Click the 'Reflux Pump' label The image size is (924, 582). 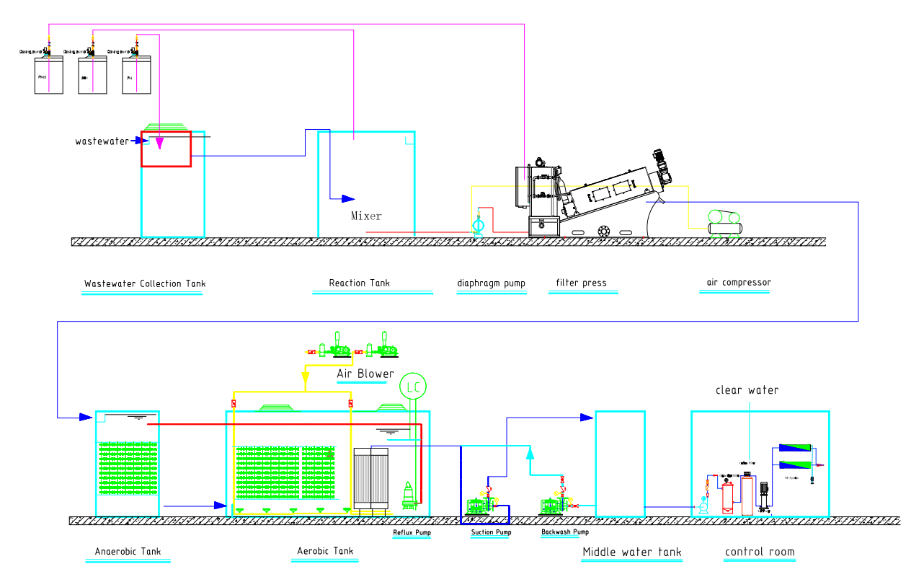(x=412, y=533)
